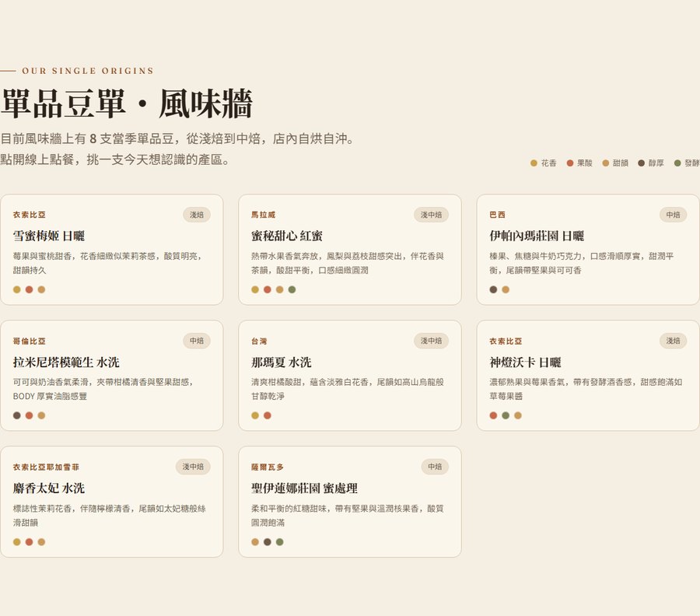700x616 pixels.
Task: Choose the 麝香太妃 水洗 title
Action: coord(49,488)
